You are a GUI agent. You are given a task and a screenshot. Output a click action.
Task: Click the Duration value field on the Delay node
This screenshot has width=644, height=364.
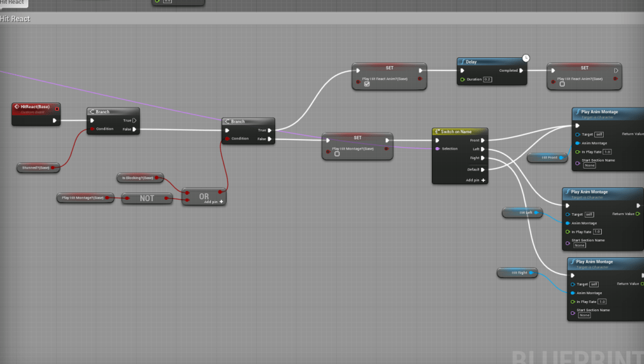click(x=487, y=79)
